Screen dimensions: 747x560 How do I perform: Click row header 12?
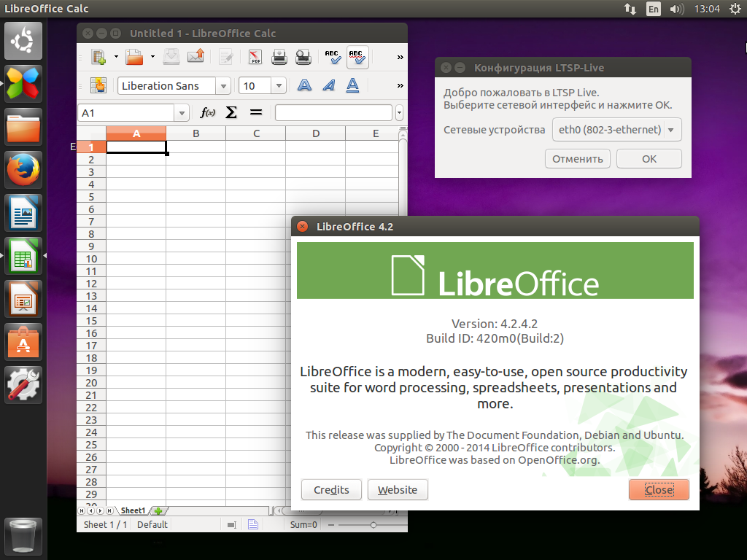[x=91, y=284]
